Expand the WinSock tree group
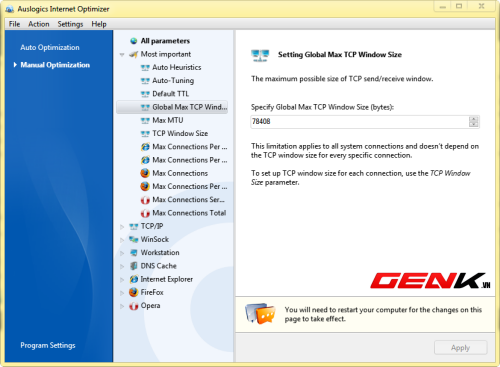This screenshot has height=367, width=500. coord(122,240)
